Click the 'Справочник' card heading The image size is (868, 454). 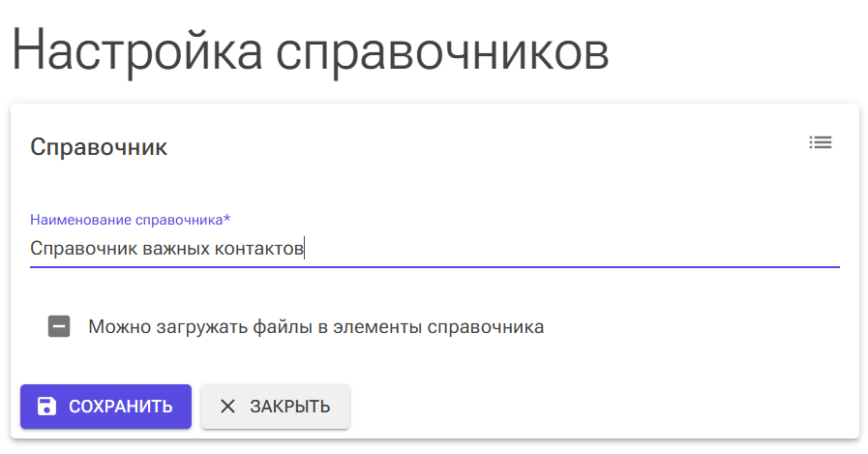(x=99, y=147)
